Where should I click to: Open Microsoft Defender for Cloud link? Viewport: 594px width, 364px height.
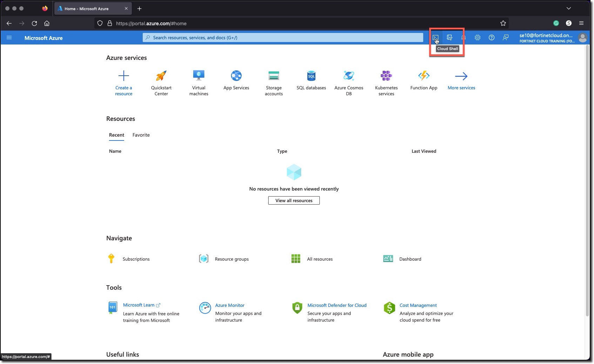[337, 305]
